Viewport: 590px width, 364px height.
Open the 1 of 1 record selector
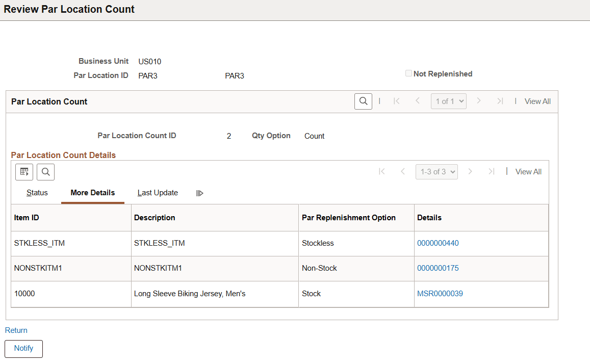pos(448,101)
